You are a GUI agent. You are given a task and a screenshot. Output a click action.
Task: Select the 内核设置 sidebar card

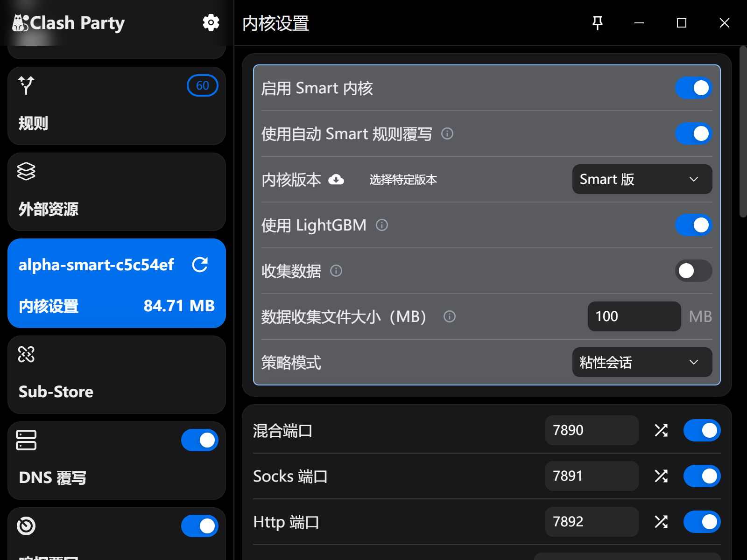click(x=117, y=283)
